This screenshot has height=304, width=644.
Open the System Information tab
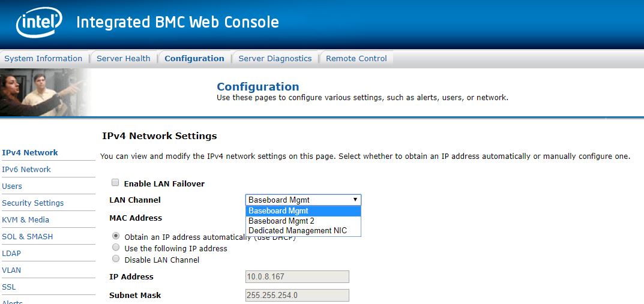(x=43, y=58)
